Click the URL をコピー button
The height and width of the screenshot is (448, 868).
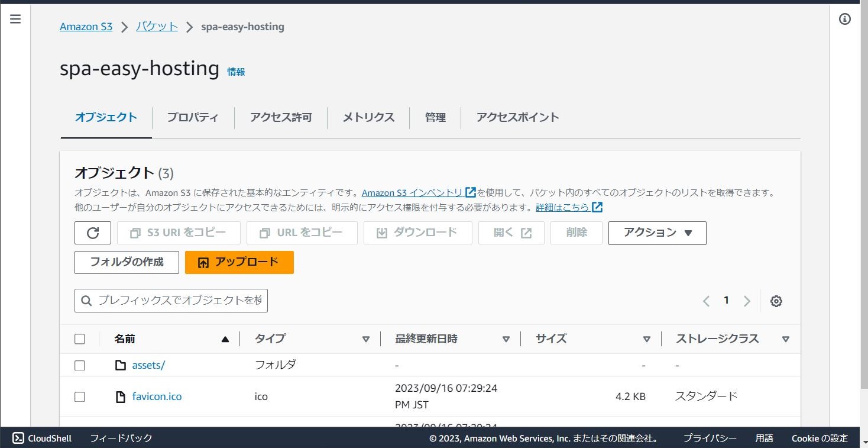pyautogui.click(x=302, y=233)
